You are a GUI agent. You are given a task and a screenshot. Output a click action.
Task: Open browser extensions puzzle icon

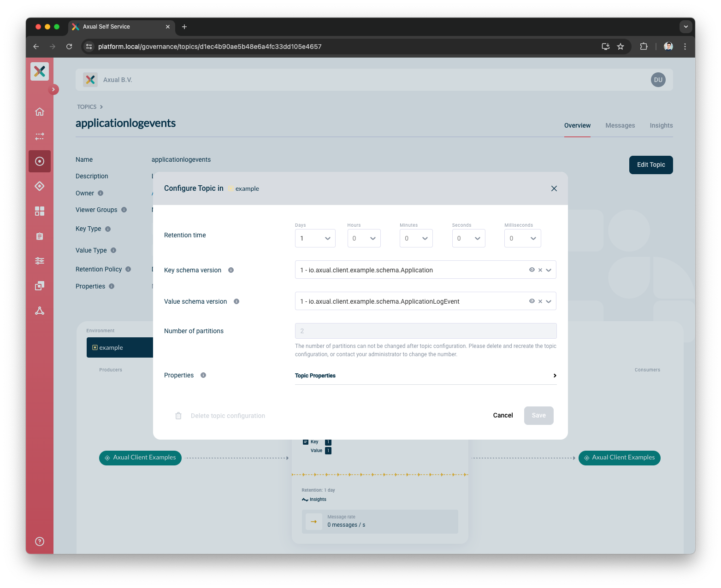pos(644,47)
